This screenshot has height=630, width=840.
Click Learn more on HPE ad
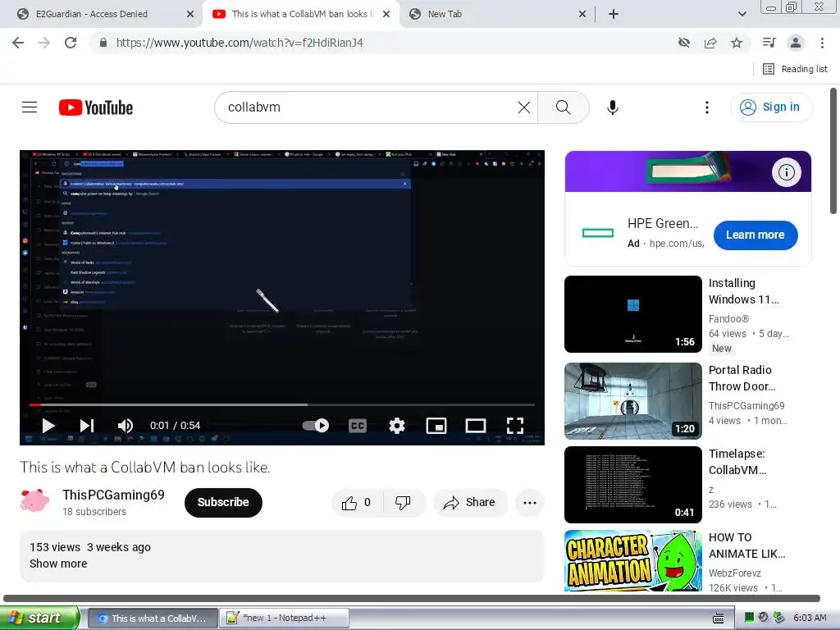(756, 235)
